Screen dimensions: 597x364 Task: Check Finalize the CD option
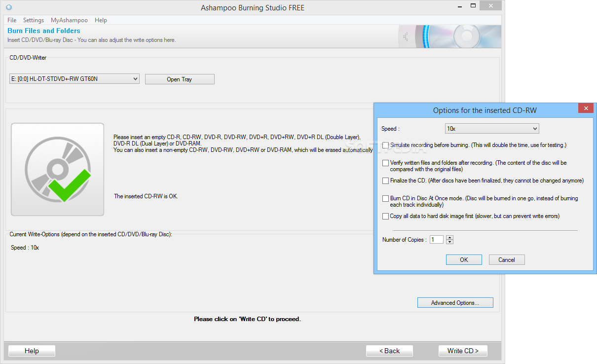pyautogui.click(x=386, y=181)
